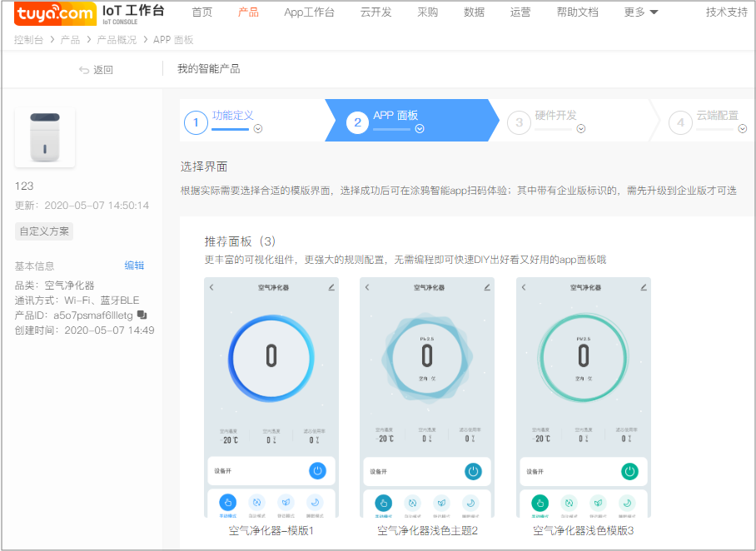756x551 pixels.
Task: Click the sleep mode moon icon in template 3
Action: point(627,503)
